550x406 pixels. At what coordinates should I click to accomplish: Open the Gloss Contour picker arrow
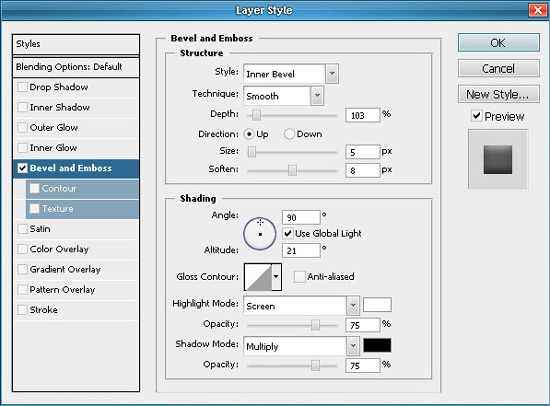pyautogui.click(x=276, y=277)
